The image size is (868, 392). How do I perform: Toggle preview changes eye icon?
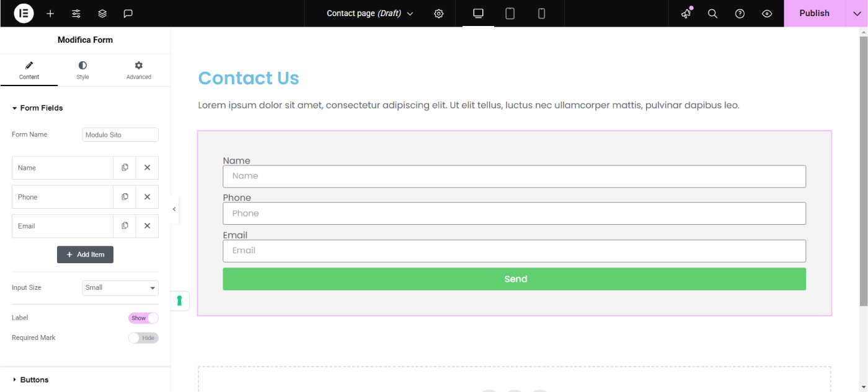[767, 14]
